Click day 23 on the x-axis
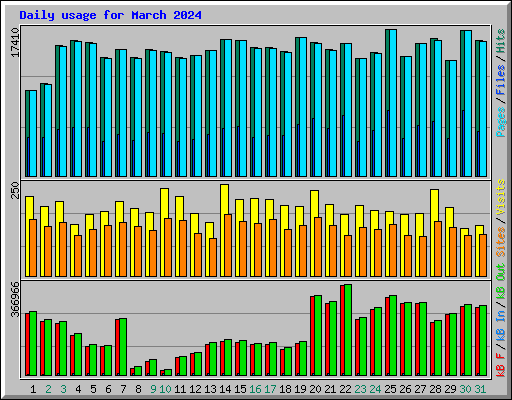This screenshot has width=512, height=400. click(x=360, y=389)
